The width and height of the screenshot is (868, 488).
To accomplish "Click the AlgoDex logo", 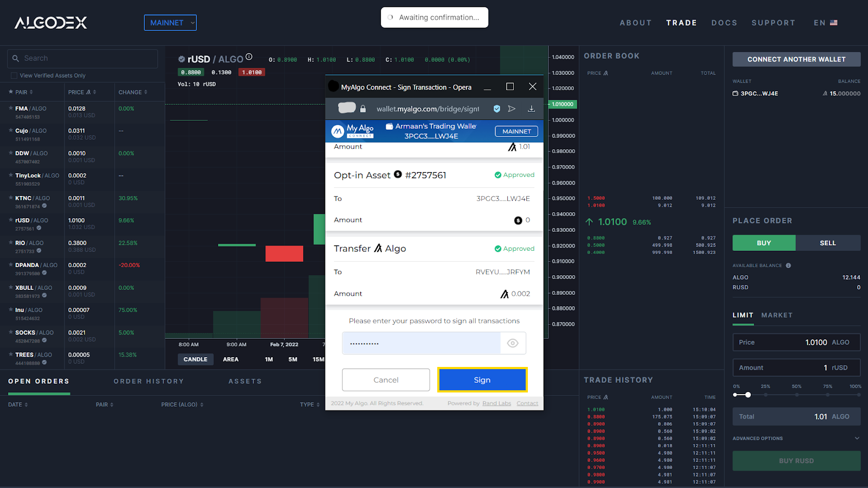I will point(50,23).
